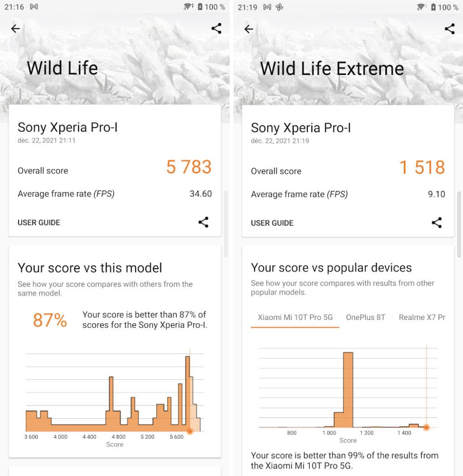The width and height of the screenshot is (463, 476).
Task: Click the scrollbar on the Wild Life screen
Action: [x=225, y=224]
